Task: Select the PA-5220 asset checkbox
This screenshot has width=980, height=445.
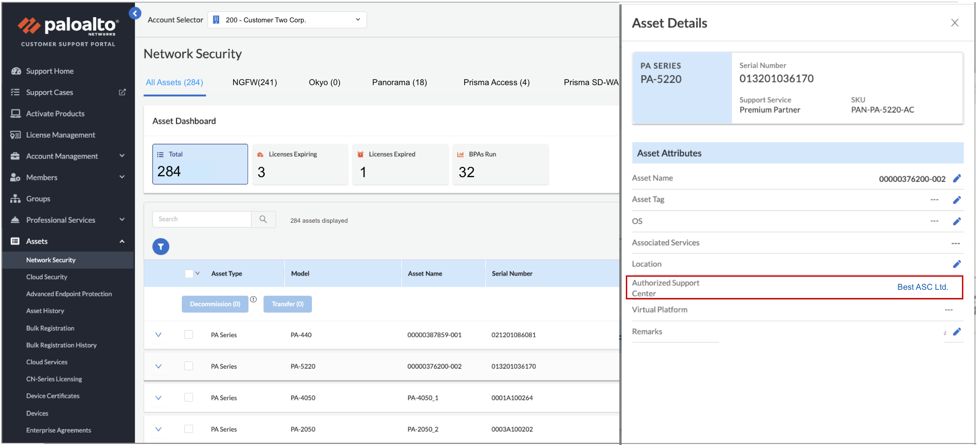Action: 189,366
